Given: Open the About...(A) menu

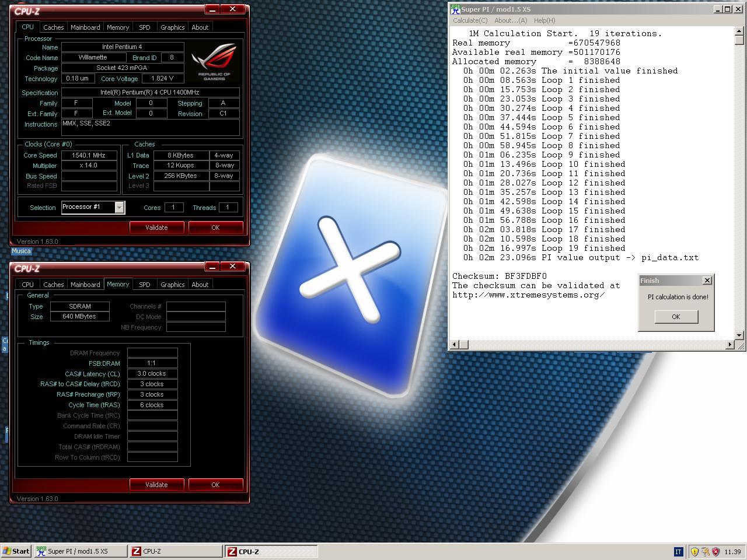Looking at the screenshot, I should tap(511, 20).
